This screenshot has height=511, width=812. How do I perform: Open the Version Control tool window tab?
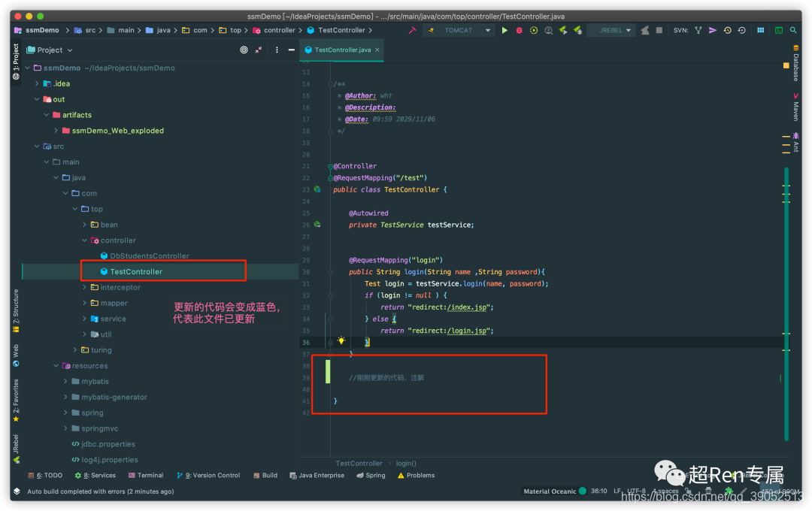click(208, 475)
